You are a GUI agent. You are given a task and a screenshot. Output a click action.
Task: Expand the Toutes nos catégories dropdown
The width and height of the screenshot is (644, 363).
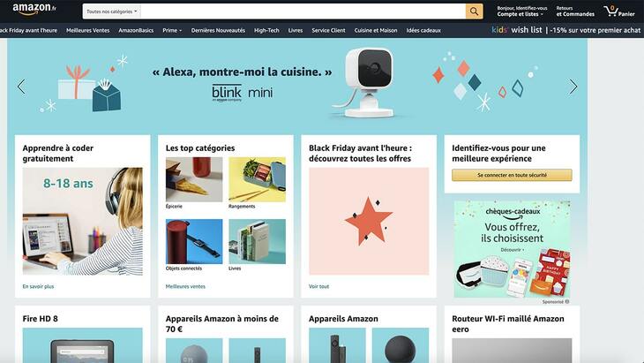[112, 11]
